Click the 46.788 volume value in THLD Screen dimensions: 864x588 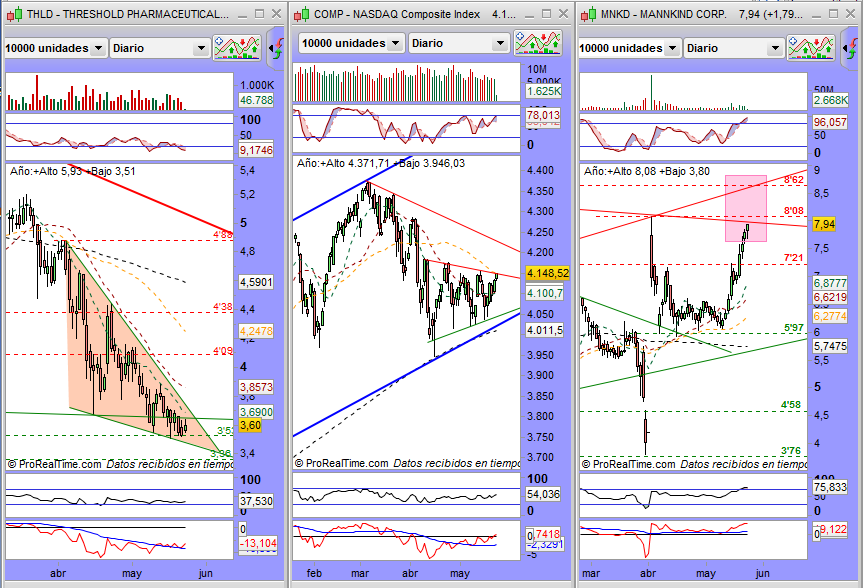256,100
